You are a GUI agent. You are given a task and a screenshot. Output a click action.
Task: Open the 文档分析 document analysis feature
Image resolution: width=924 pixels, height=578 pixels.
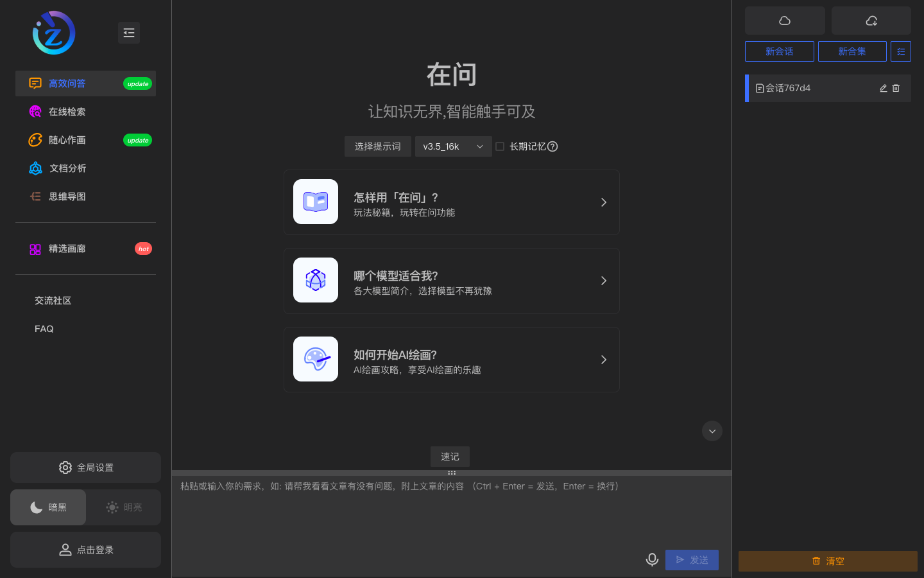tap(67, 168)
